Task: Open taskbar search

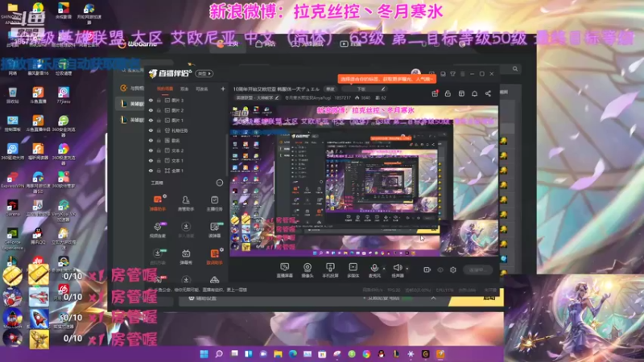Action: (x=219, y=354)
